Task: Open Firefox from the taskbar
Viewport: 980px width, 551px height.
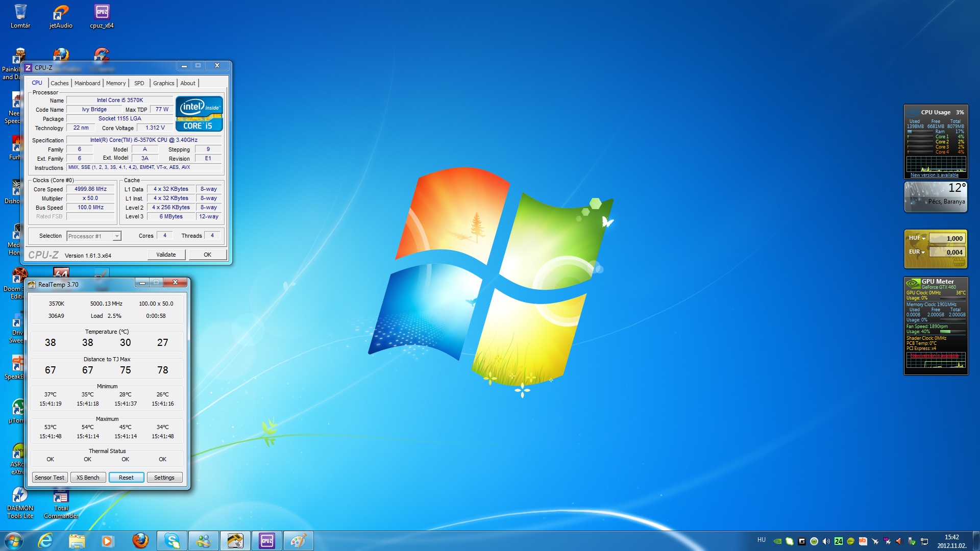Action: (x=140, y=541)
